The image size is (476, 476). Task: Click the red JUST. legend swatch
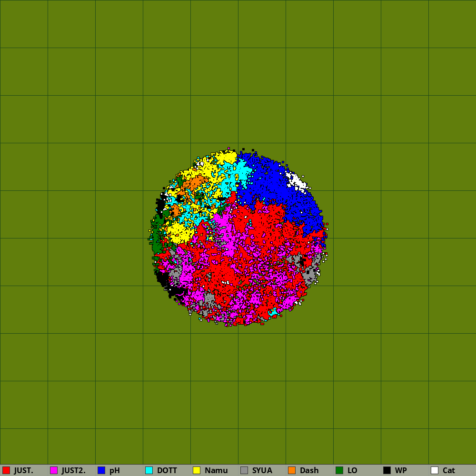coord(6,470)
